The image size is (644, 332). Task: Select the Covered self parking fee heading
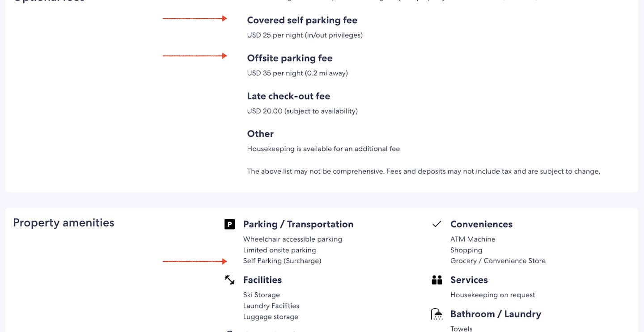tap(302, 20)
